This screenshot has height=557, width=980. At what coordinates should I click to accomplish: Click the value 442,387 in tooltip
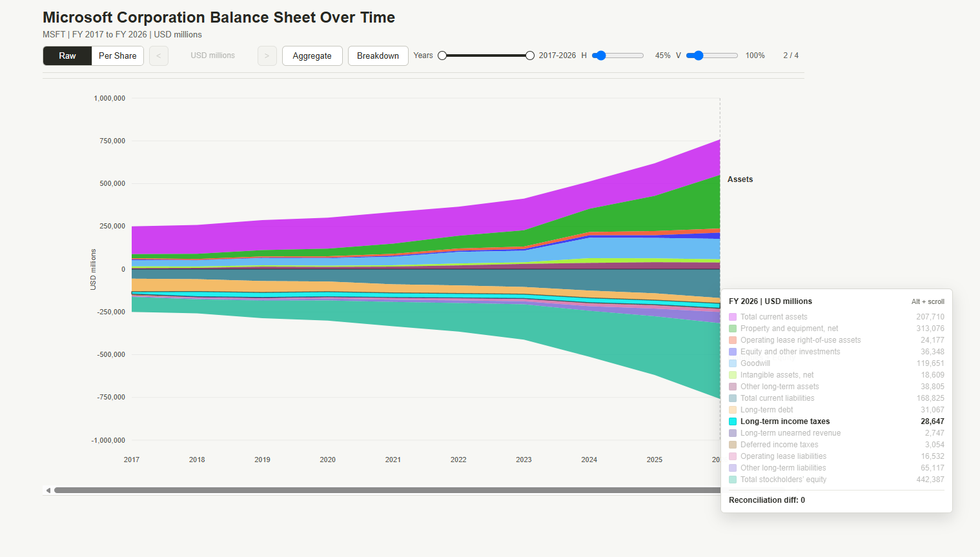[930, 480]
